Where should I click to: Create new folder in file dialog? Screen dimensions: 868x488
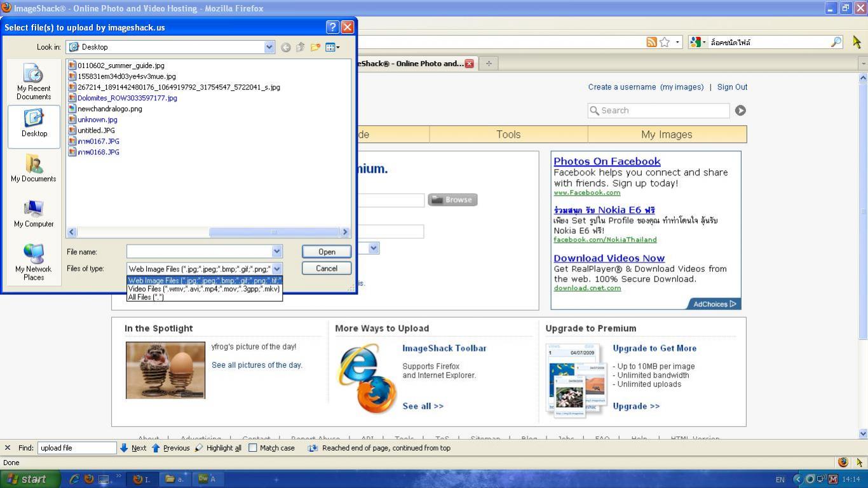(315, 47)
